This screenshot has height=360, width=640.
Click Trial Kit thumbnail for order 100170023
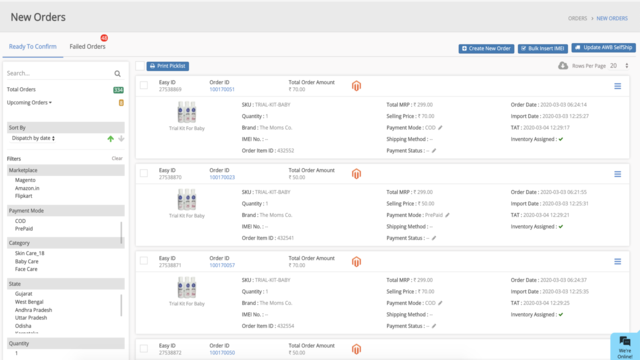click(187, 200)
